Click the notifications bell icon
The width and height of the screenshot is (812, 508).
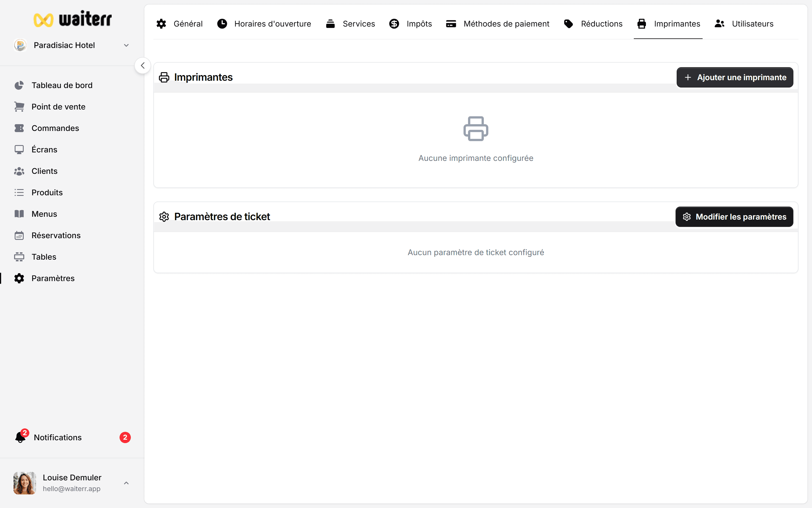21,437
